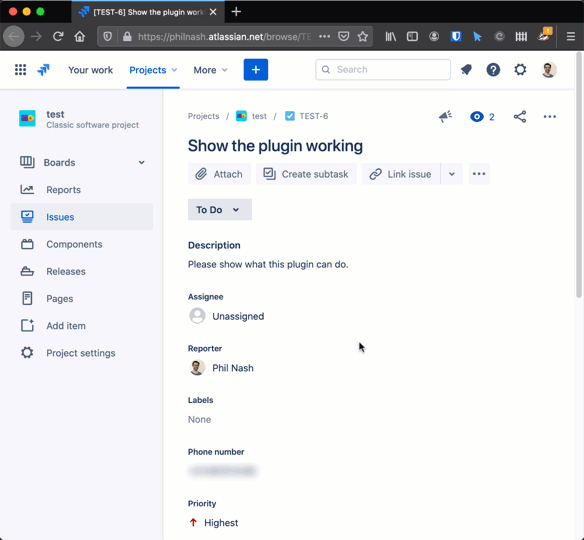The width and height of the screenshot is (584, 540).
Task: Open a new browser tab
Action: 236,12
